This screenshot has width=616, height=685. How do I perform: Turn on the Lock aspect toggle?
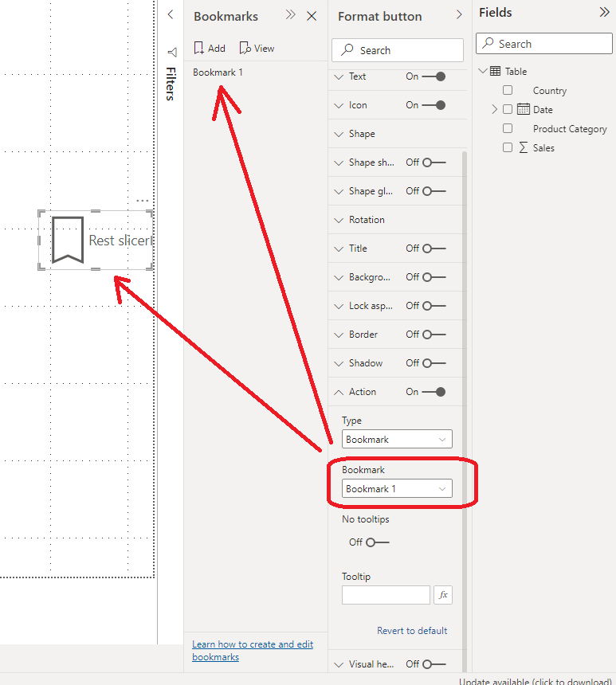[434, 306]
